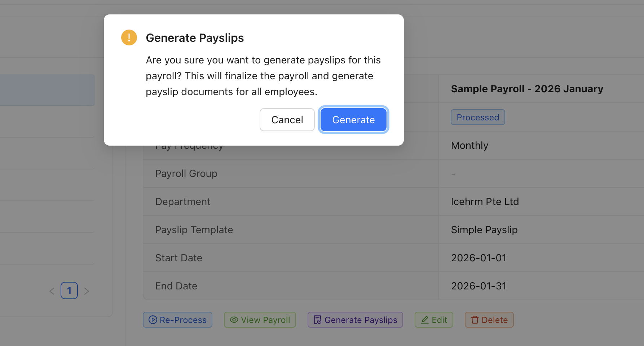Click the Processed status badge

(477, 117)
